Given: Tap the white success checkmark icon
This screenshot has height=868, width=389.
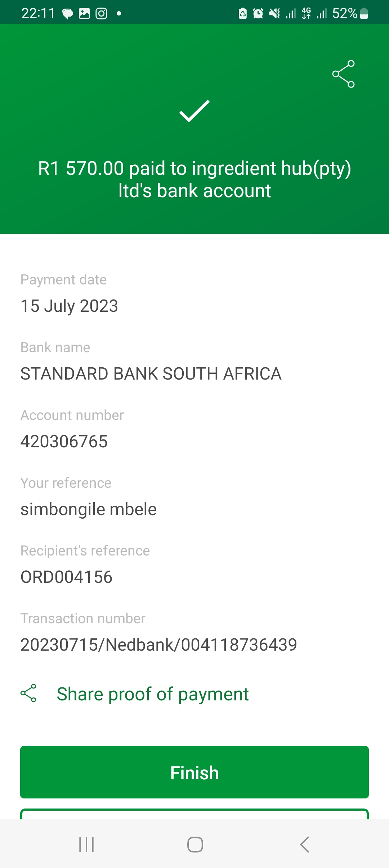Looking at the screenshot, I should click(194, 111).
